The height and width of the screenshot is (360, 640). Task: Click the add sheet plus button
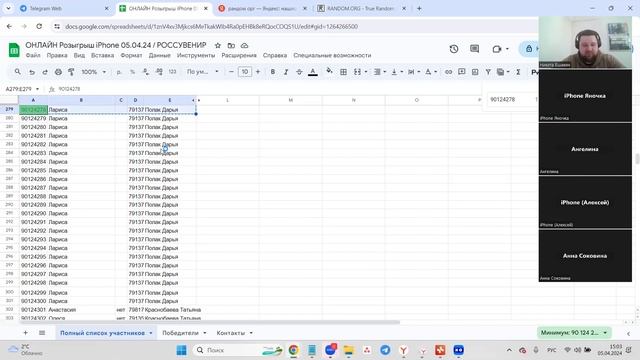point(25,333)
